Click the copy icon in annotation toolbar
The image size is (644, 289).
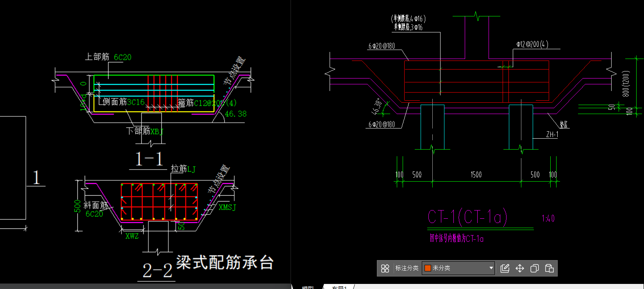pos(535,268)
